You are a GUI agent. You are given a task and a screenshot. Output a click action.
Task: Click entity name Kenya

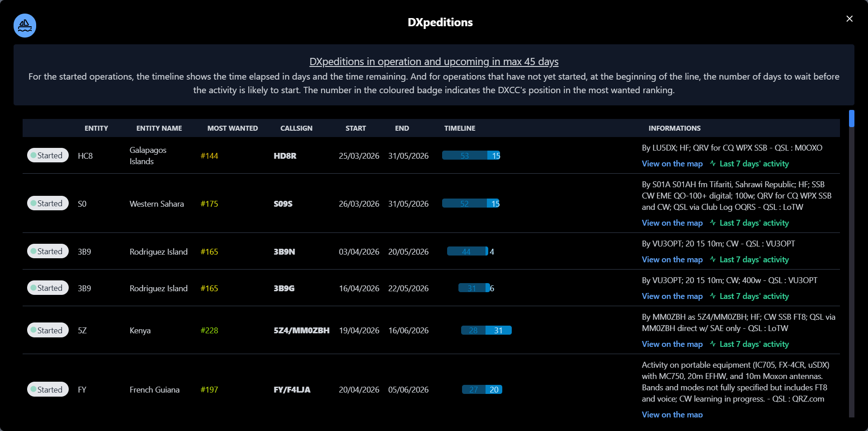140,330
